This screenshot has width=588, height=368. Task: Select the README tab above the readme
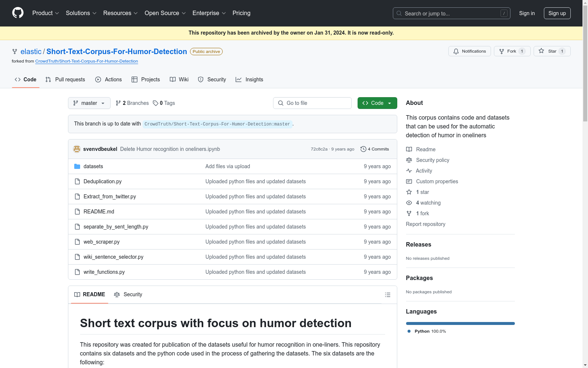90,294
